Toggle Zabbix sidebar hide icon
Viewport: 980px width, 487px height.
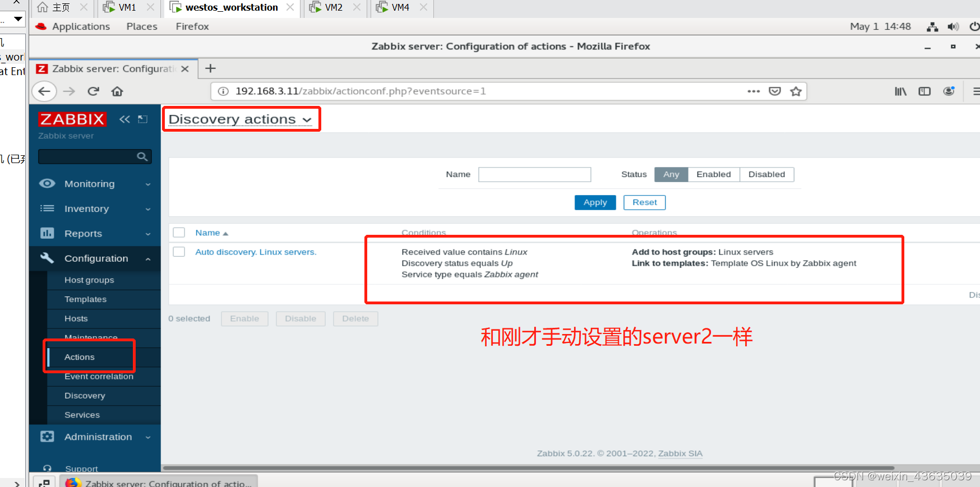[143, 119]
